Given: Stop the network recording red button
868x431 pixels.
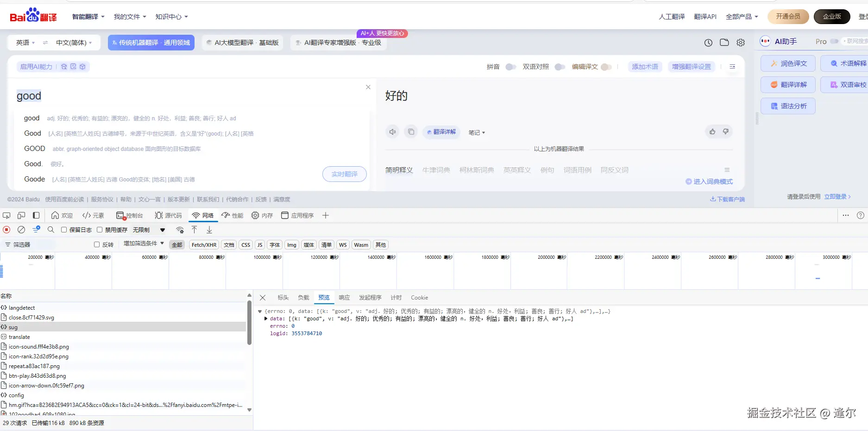Looking at the screenshot, I should tap(6, 229).
